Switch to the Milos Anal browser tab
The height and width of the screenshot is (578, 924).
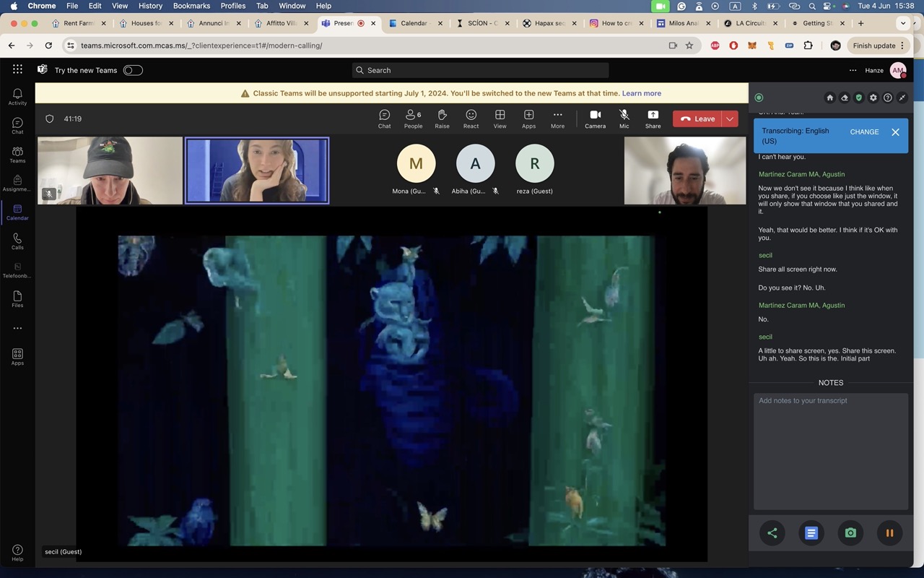683,23
